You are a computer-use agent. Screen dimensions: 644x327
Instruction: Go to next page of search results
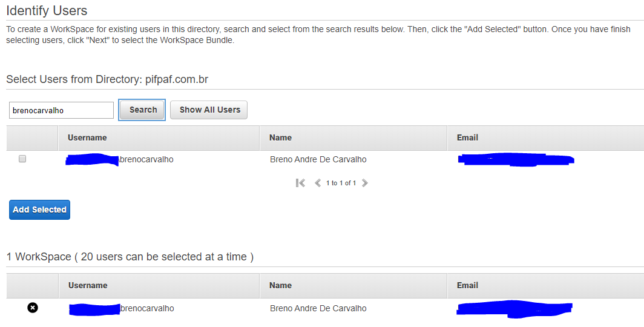pyautogui.click(x=365, y=183)
